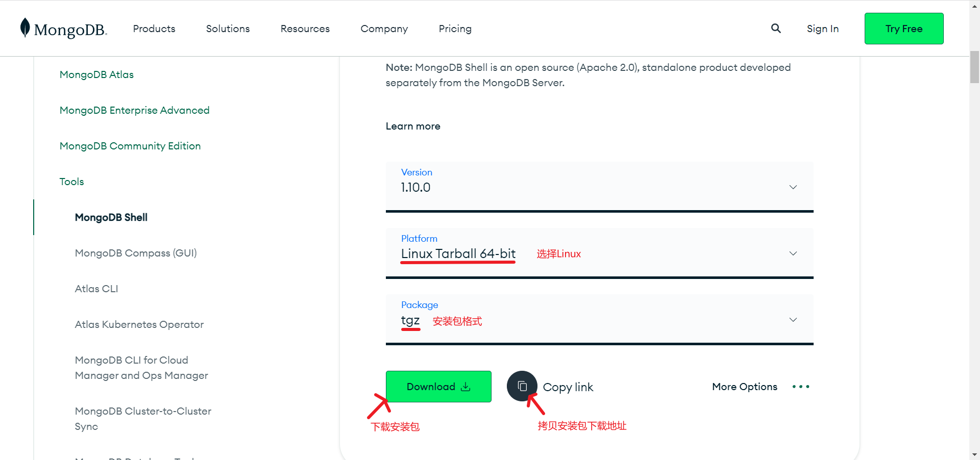Open the More Options three-dot icon
Viewport: 980px width, 460px height.
(x=801, y=387)
